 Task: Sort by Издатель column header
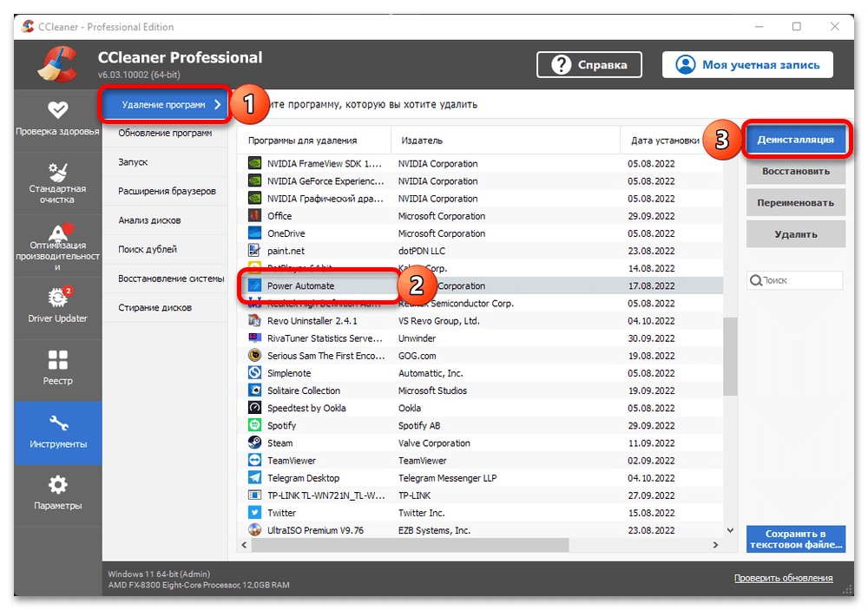tap(505, 141)
